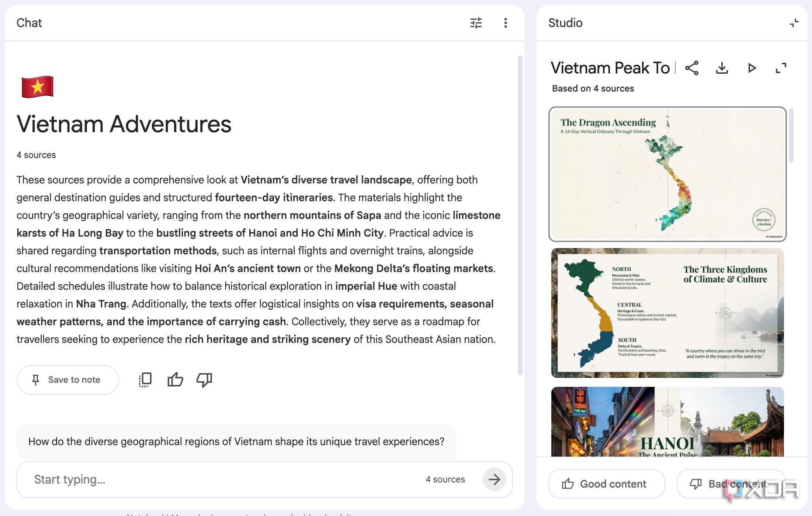Open the chat configuration sliders icon
This screenshot has width=812, height=516.
(476, 23)
